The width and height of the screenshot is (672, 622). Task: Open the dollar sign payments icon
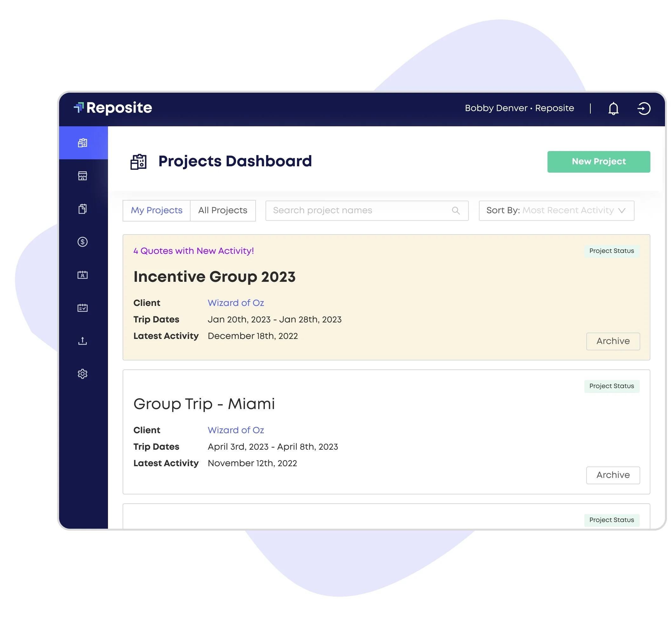coord(83,242)
